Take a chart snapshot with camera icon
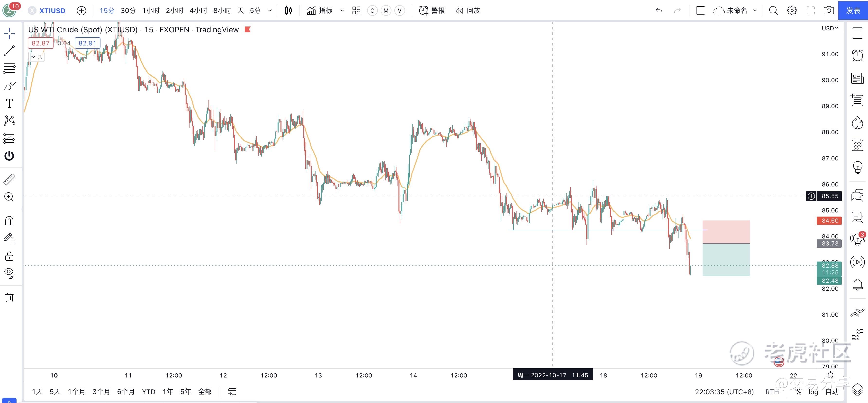 click(829, 11)
